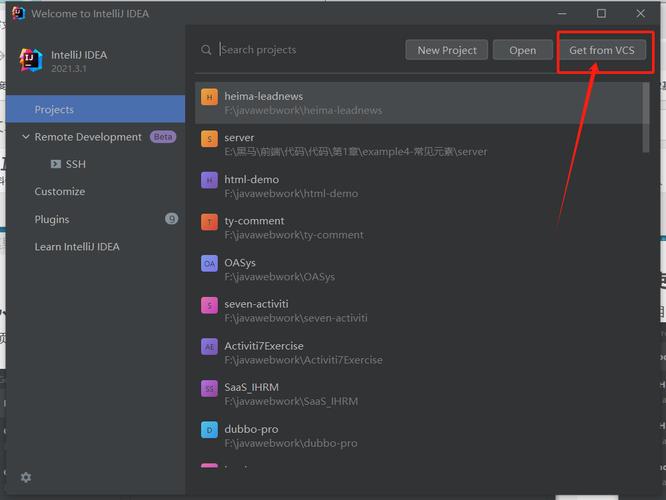
Task: Open the Customize section
Action: point(60,191)
